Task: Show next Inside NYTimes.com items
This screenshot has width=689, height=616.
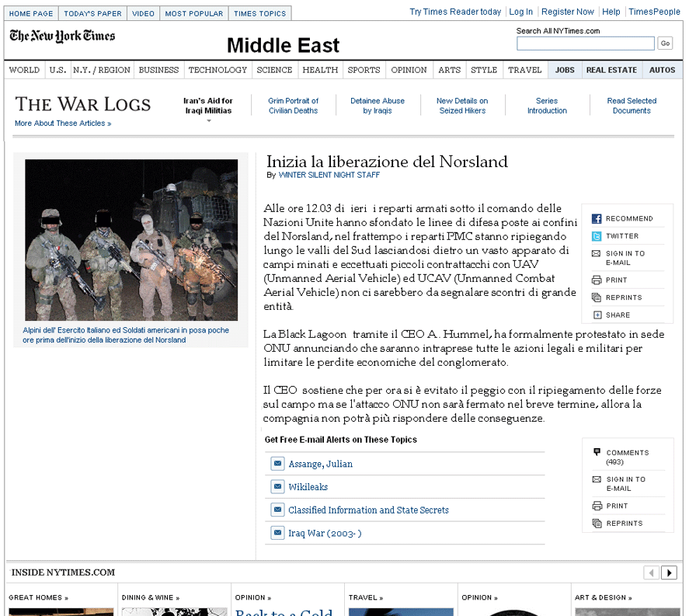Action: pyautogui.click(x=670, y=572)
